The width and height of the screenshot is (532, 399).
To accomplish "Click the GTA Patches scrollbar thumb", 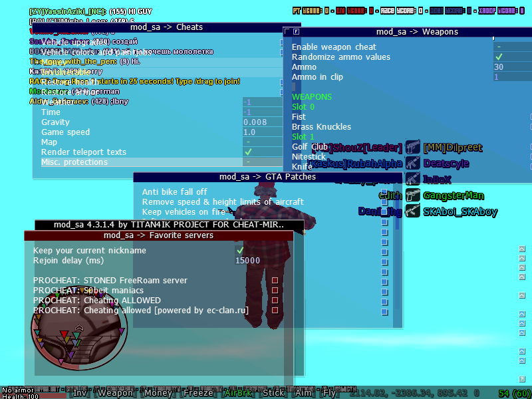I will coord(397,209).
